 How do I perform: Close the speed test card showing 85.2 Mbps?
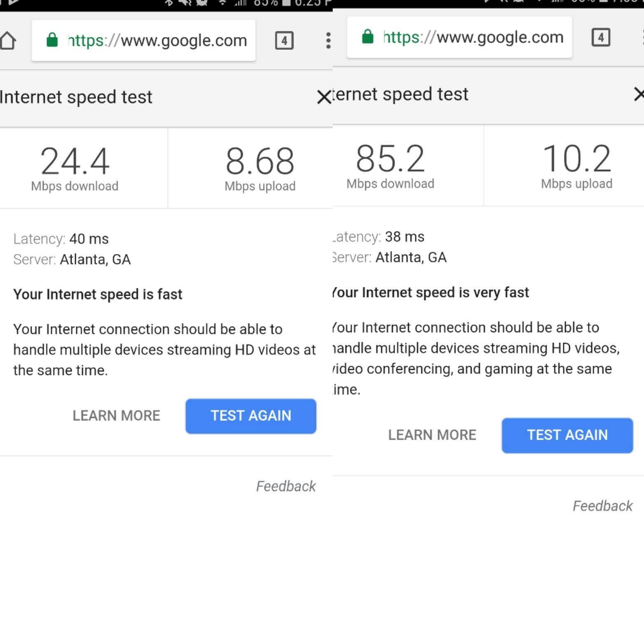pos(639,94)
